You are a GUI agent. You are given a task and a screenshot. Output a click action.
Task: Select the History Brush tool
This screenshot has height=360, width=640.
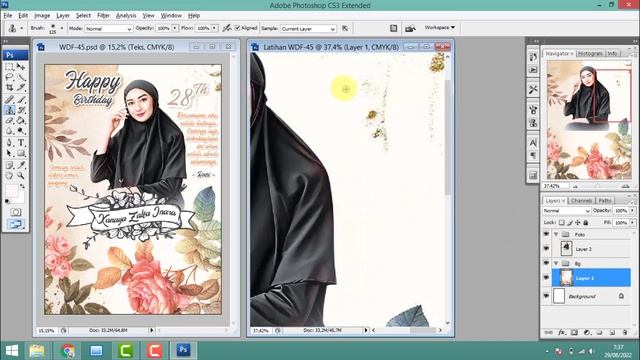click(21, 110)
